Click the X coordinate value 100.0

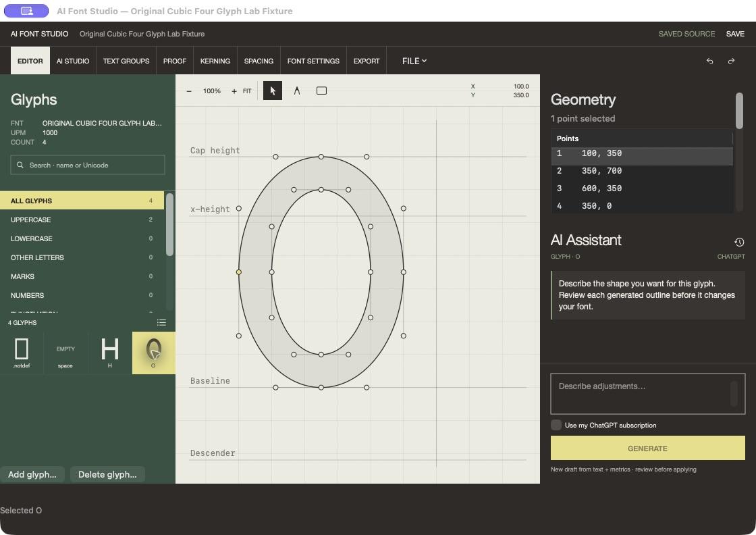coord(520,86)
